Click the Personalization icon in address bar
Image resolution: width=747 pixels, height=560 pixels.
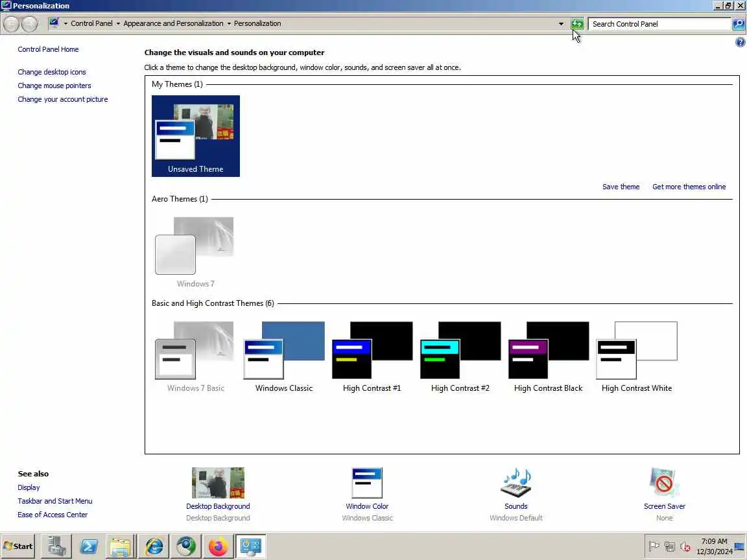click(54, 23)
